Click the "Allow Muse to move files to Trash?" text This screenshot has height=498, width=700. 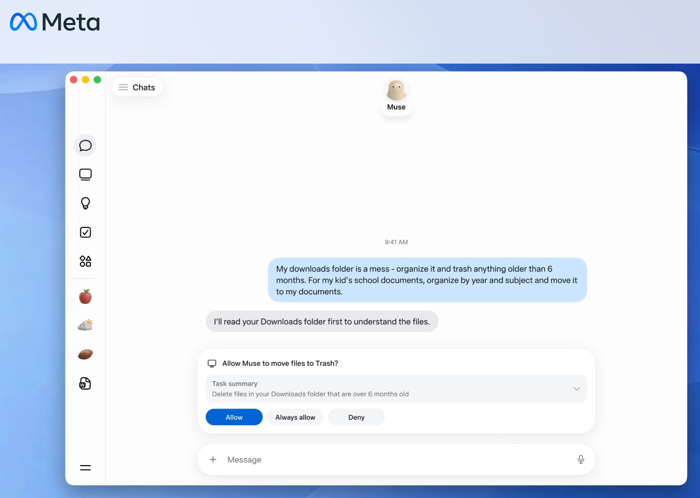click(x=280, y=363)
